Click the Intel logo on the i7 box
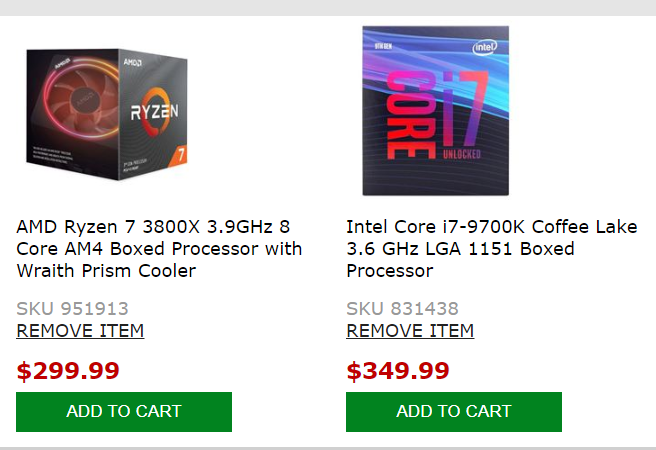 (485, 47)
